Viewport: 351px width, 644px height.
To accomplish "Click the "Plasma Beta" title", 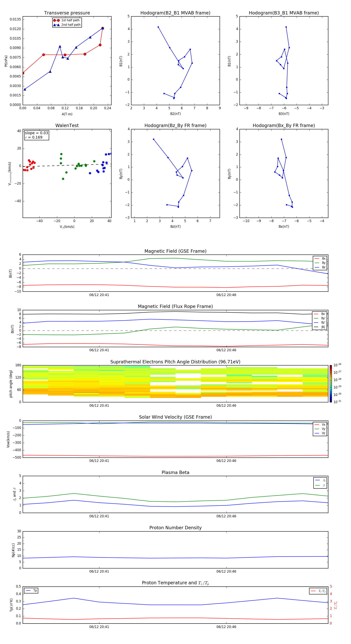I will pyautogui.click(x=175, y=473).
